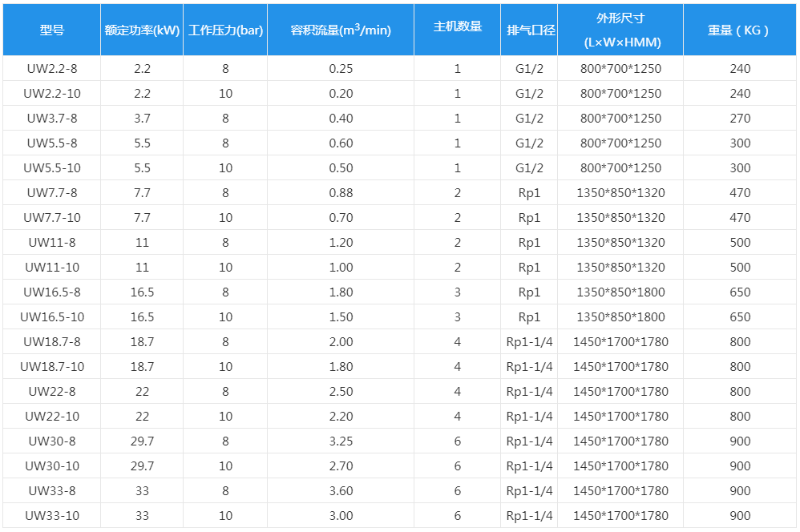This screenshot has height=532, width=800.
Task: Click power value 29.7 in UW30-10 row
Action: point(143,465)
